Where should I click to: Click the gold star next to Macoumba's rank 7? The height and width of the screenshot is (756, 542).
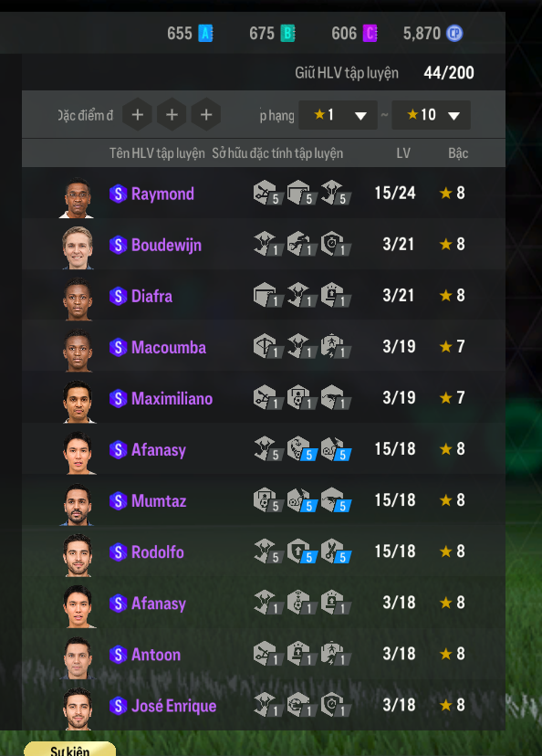point(445,346)
